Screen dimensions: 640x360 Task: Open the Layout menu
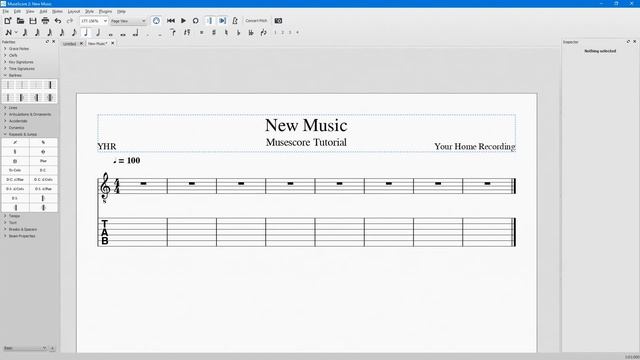tap(74, 11)
